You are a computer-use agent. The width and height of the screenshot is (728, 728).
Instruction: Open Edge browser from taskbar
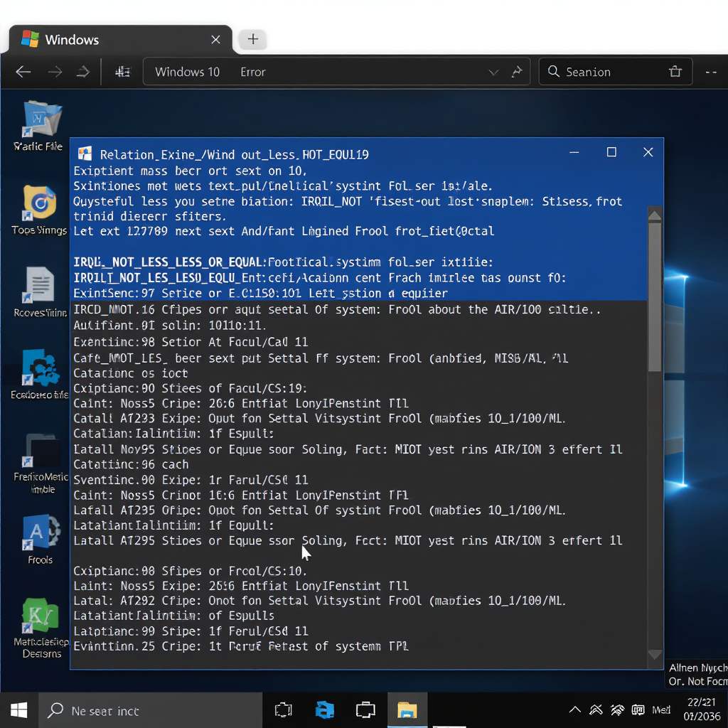click(324, 710)
